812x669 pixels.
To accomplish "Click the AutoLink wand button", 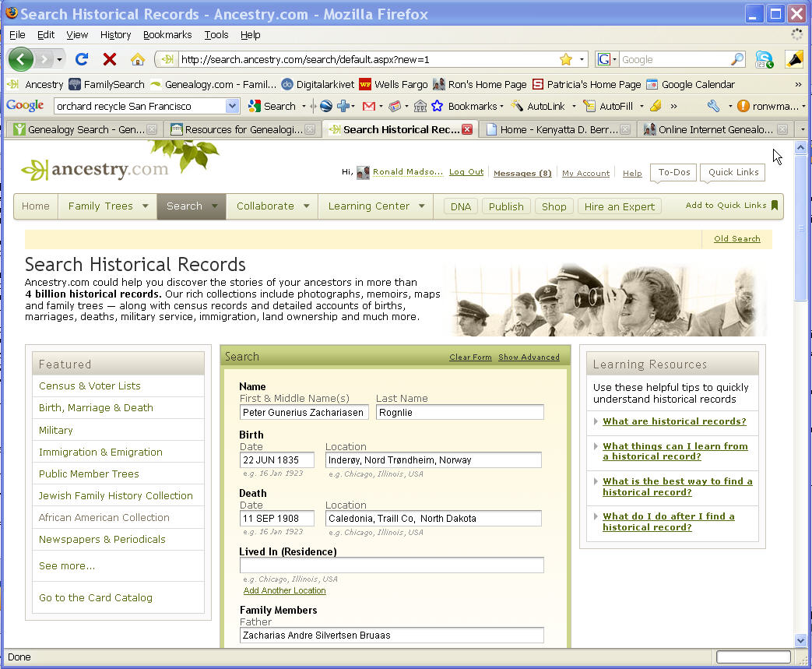I will click(538, 106).
